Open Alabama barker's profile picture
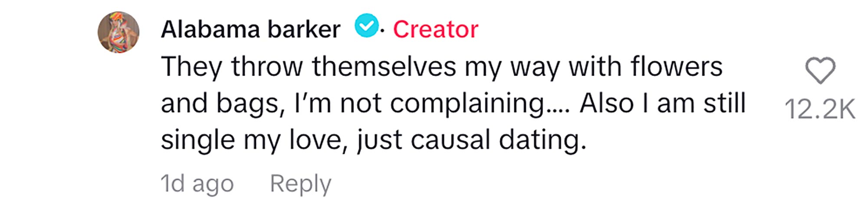868x208 pixels. tap(118, 32)
